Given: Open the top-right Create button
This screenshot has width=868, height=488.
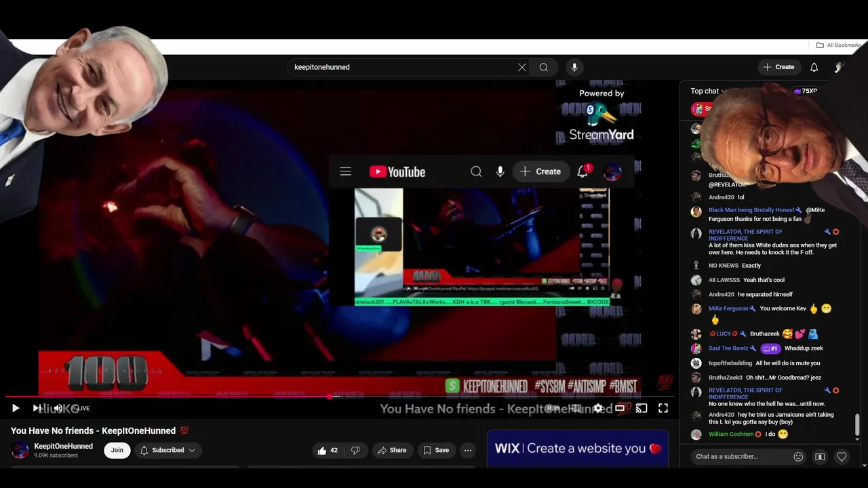Looking at the screenshot, I should tap(778, 67).
